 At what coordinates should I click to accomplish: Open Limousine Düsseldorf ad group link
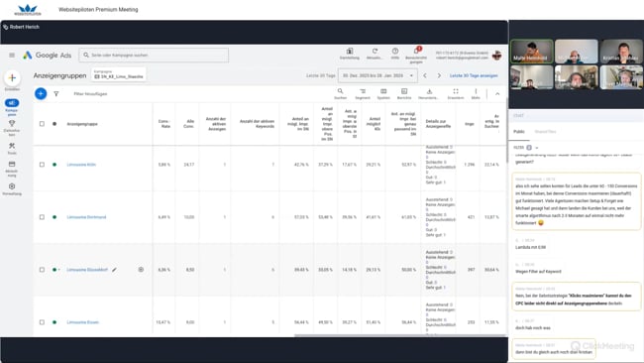[87, 270]
